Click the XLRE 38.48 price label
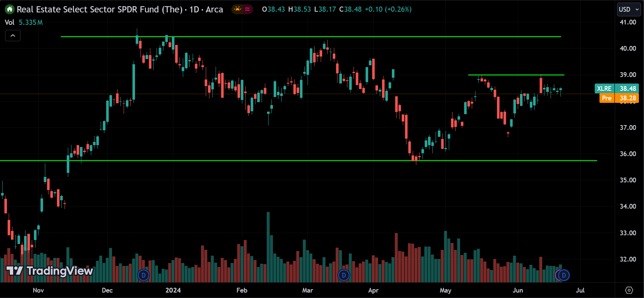This screenshot has height=298, width=644. (x=617, y=89)
